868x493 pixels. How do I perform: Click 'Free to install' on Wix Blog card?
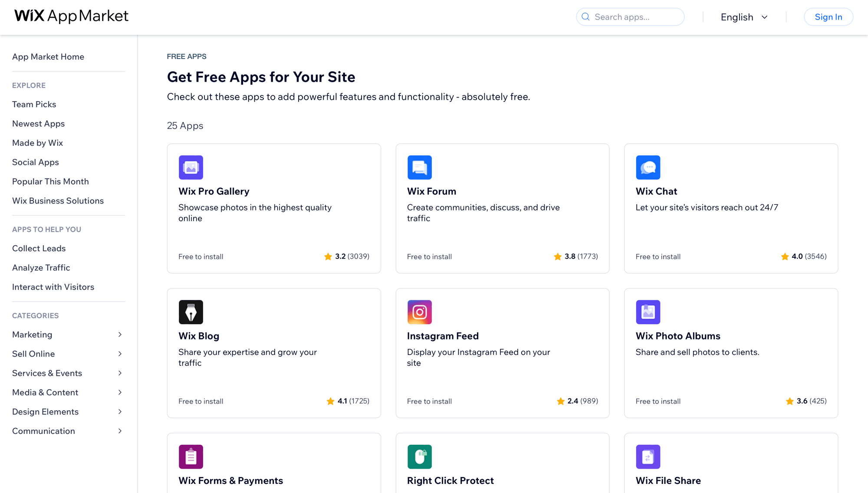coord(201,401)
